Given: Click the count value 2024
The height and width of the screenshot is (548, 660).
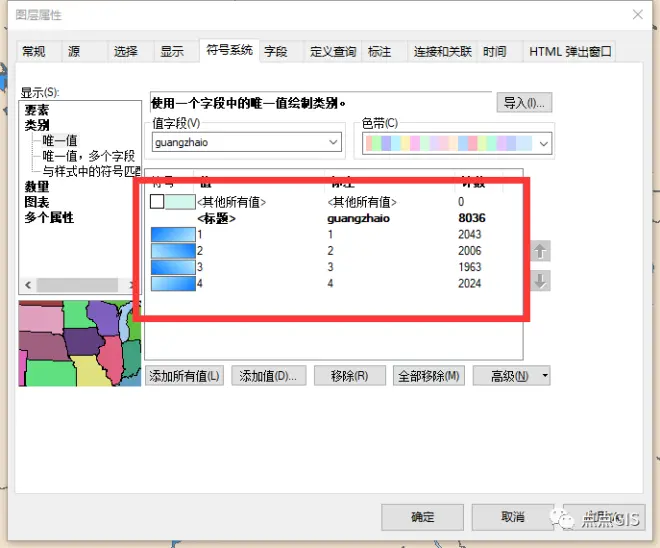Looking at the screenshot, I should (469, 283).
